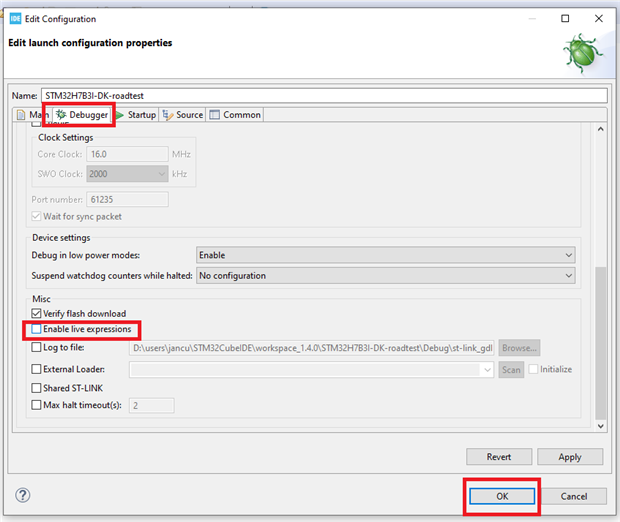Open the Source tab
620x522 pixels.
tap(183, 115)
